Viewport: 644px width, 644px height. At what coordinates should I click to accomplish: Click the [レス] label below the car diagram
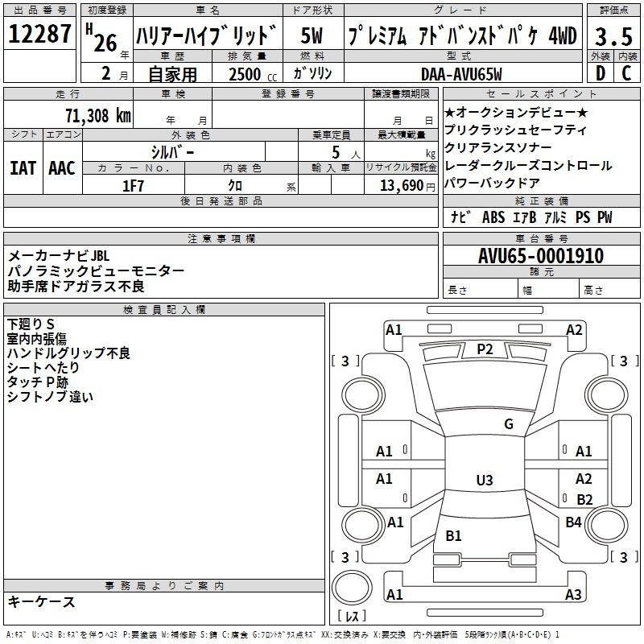pos(352,617)
